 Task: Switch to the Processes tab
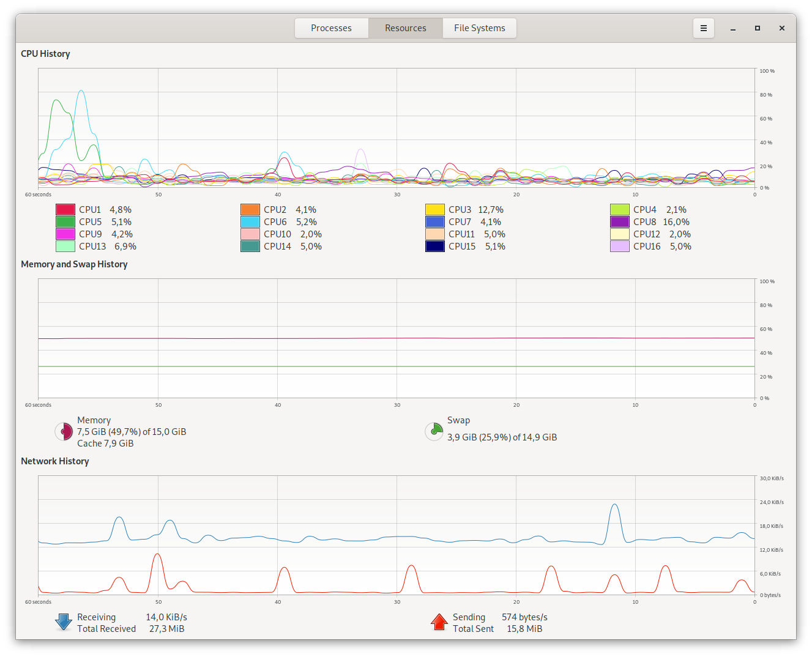pos(331,28)
